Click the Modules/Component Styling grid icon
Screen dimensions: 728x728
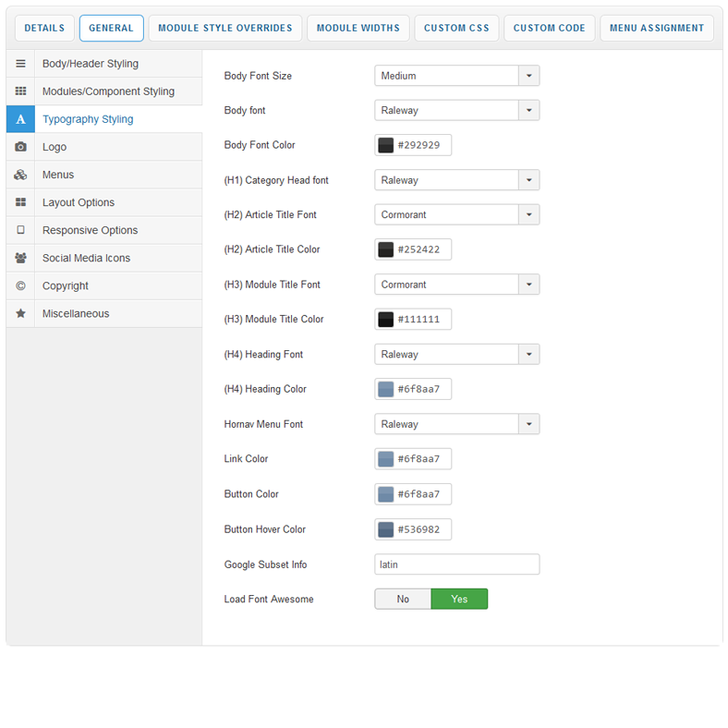point(20,91)
